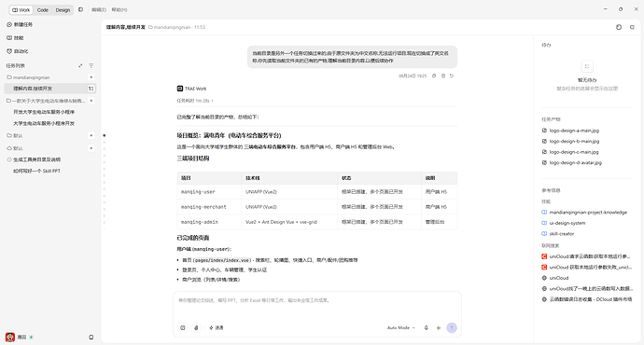
Task: Open uniCloud找了一晚上的云函数 search result
Action: click(x=587, y=288)
